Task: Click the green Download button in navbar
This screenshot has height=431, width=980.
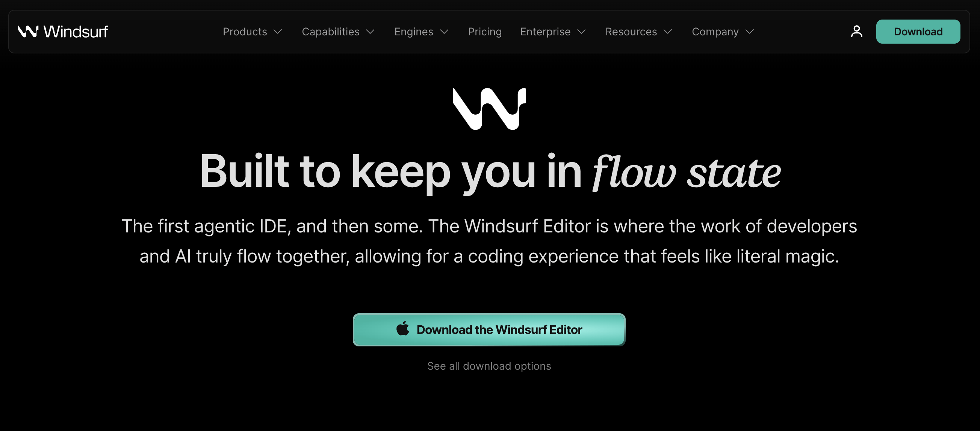Action: [918, 32]
